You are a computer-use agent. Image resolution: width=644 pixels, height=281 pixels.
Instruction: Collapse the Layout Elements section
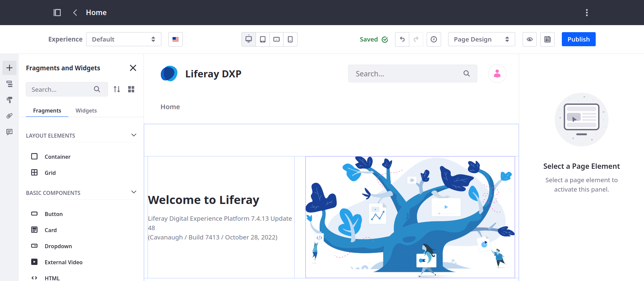click(81, 135)
